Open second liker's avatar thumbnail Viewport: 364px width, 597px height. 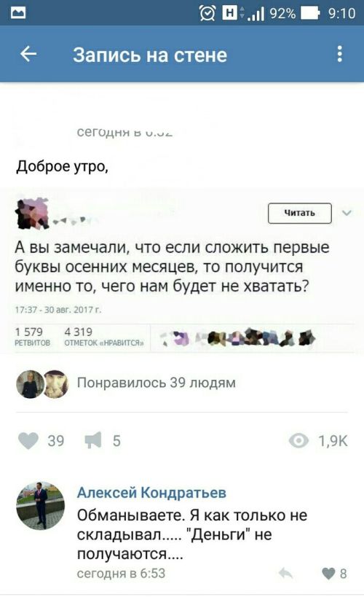click(x=56, y=383)
